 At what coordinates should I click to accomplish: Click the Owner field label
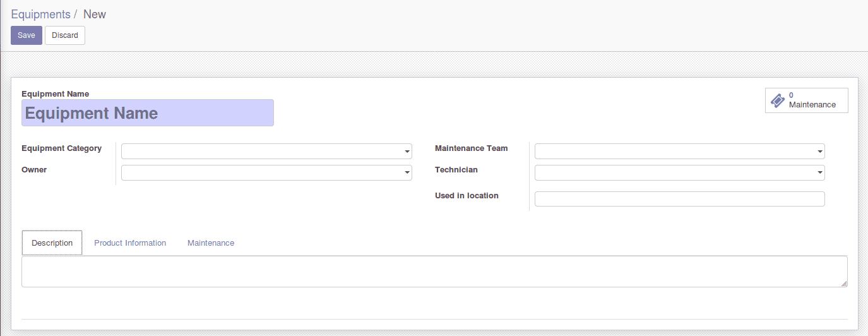(x=34, y=170)
